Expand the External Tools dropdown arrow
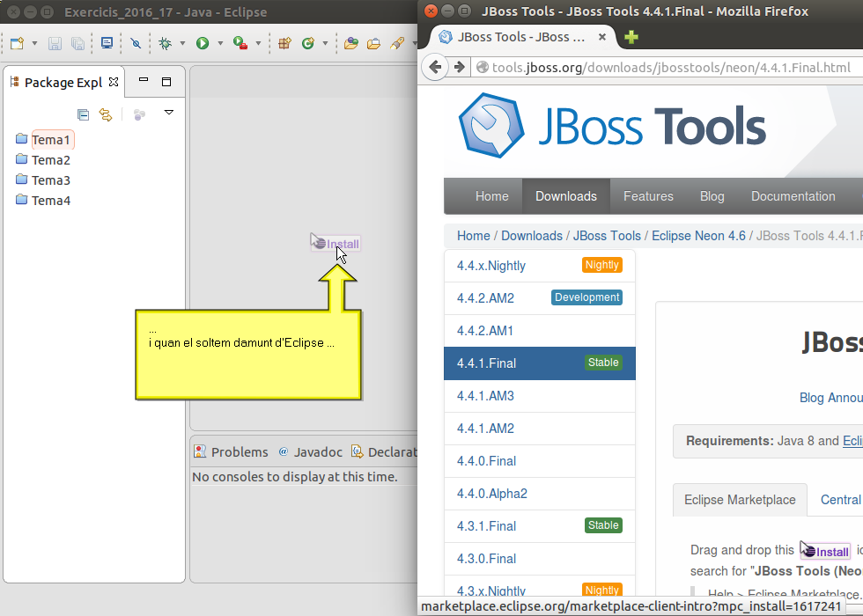 coord(257,43)
